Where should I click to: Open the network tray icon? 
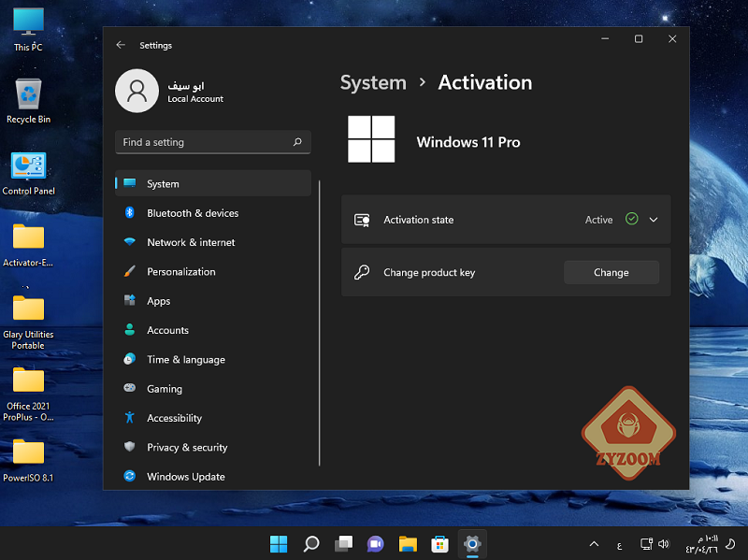(646, 544)
